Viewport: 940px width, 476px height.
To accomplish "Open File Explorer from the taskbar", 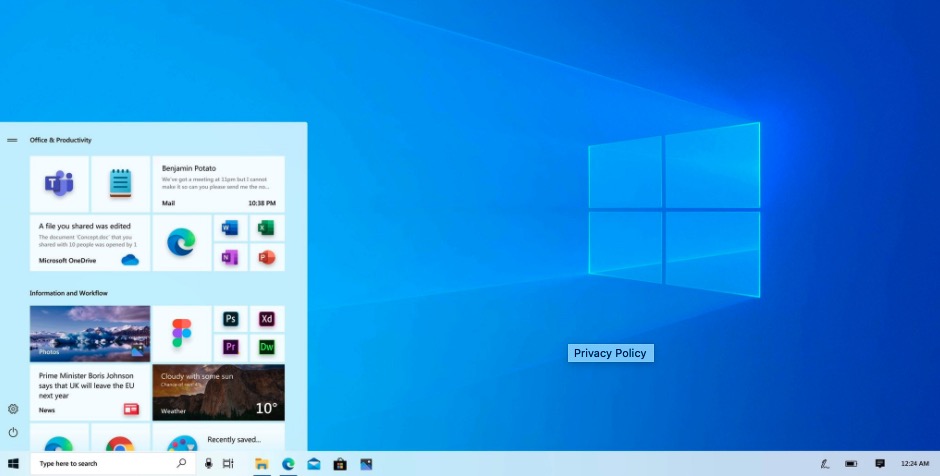I will point(261,463).
